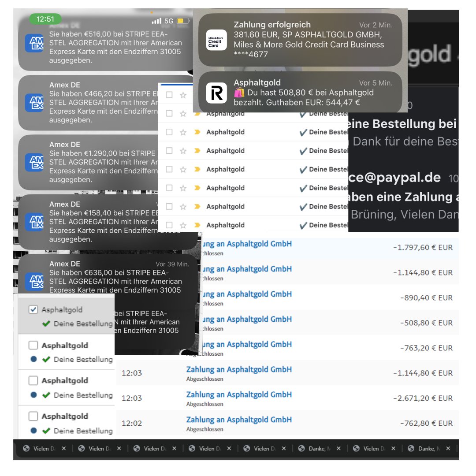
Task: Open PayPal payment link in 12:03 -1.144,80 € row
Action: click(x=239, y=369)
